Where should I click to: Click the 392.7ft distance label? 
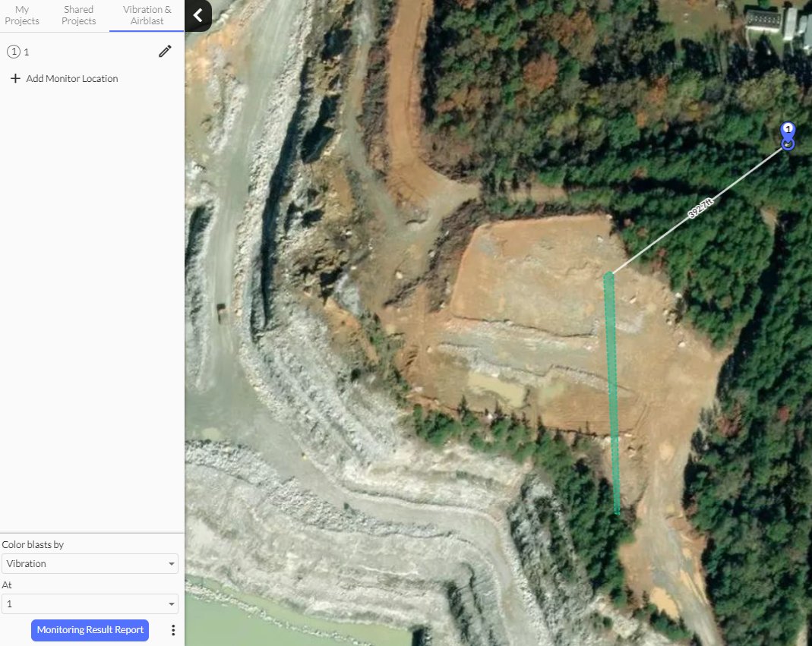click(x=701, y=208)
